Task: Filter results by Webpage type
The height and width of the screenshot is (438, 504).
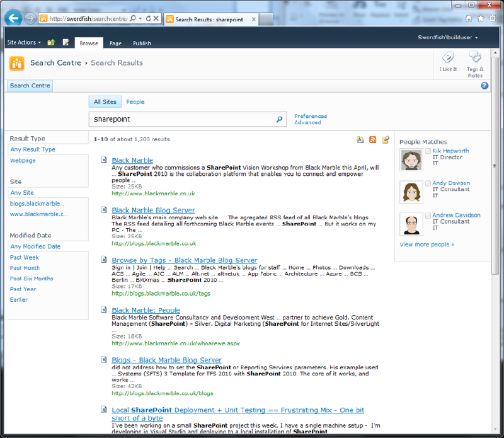Action: (x=23, y=161)
